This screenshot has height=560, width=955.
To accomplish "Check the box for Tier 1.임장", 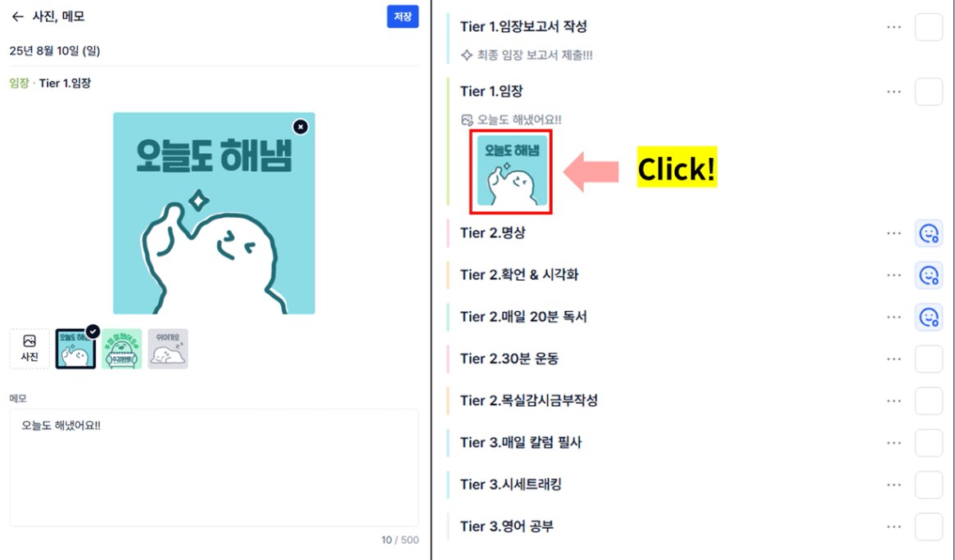I will pyautogui.click(x=929, y=92).
